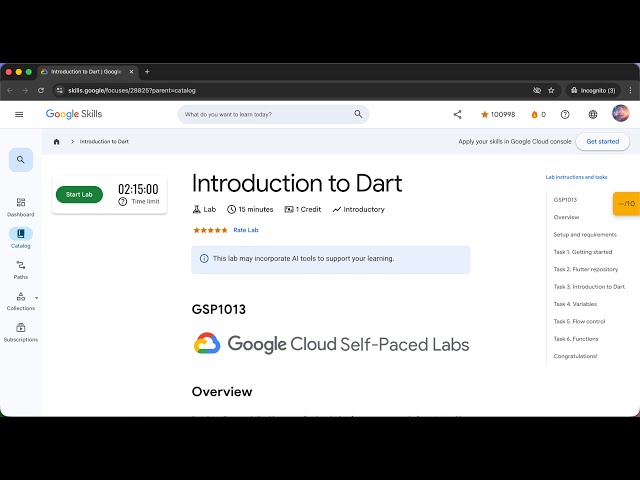Click the site information icon in address bar
The width and height of the screenshot is (640, 480).
[x=60, y=91]
